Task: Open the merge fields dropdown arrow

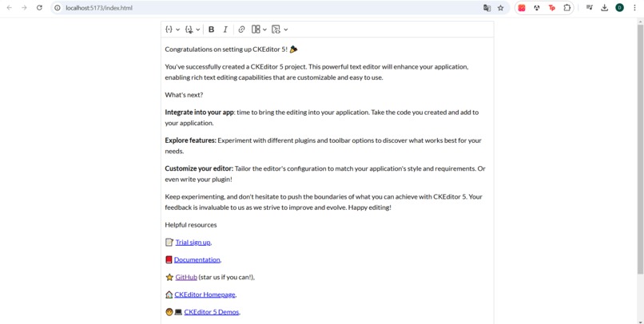Action: (178, 30)
